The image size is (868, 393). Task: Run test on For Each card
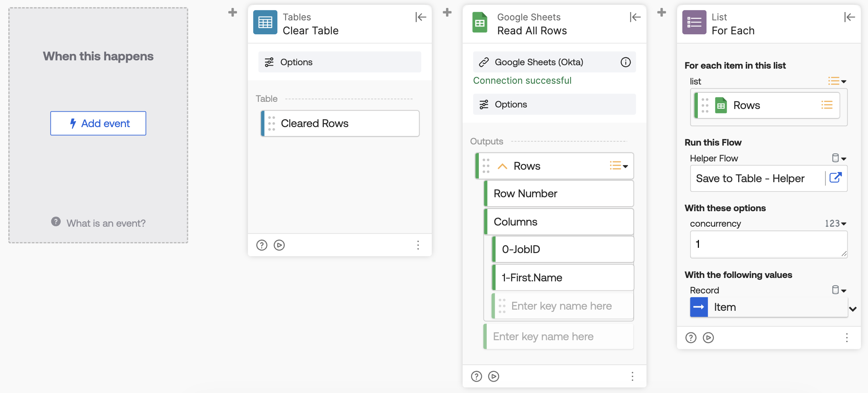point(708,338)
